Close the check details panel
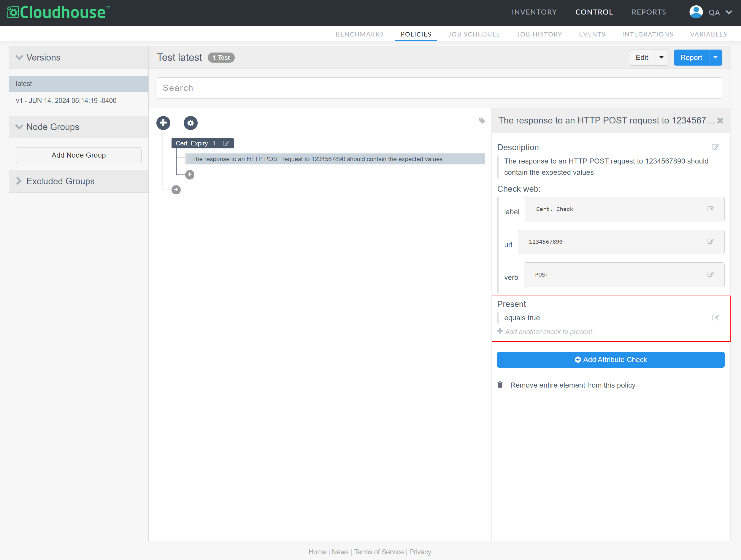The height and width of the screenshot is (560, 741). pos(720,120)
